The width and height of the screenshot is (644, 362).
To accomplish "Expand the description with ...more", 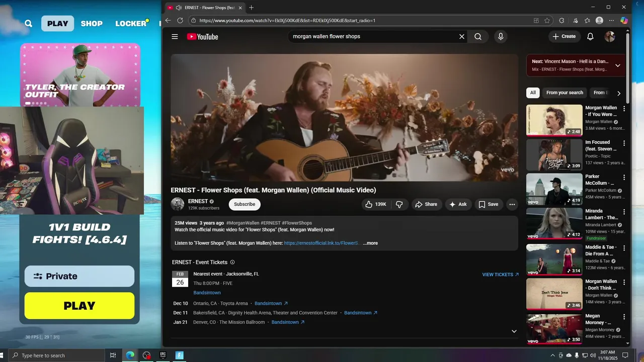I will point(370,243).
